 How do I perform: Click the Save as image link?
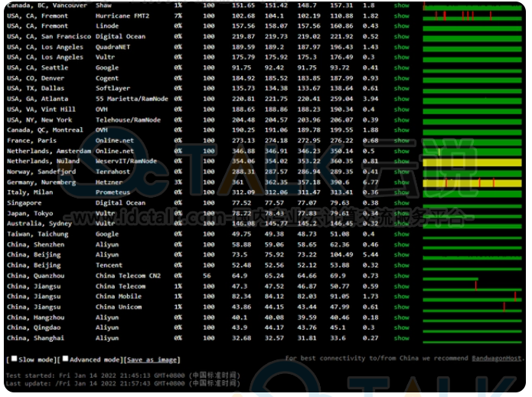click(x=152, y=359)
